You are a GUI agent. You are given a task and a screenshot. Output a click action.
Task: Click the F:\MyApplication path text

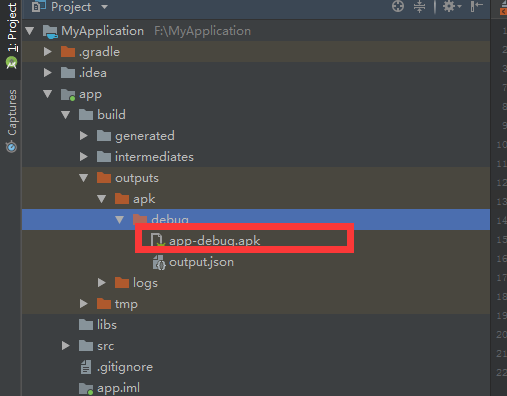click(x=202, y=31)
